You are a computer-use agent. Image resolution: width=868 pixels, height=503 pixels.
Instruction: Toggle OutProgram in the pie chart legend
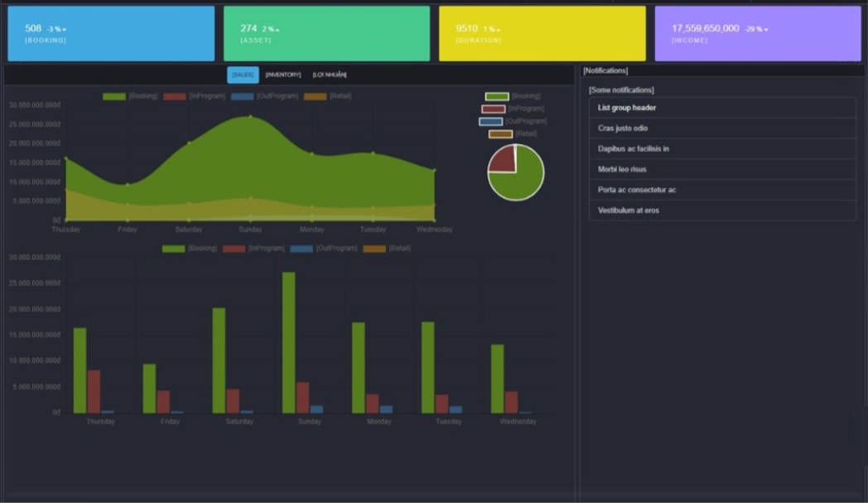coord(512,121)
